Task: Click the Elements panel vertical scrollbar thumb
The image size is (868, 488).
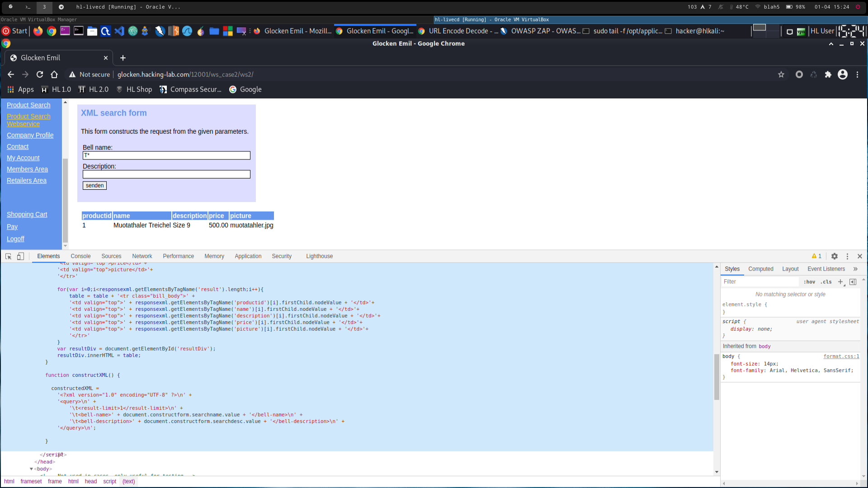Action: point(717,376)
